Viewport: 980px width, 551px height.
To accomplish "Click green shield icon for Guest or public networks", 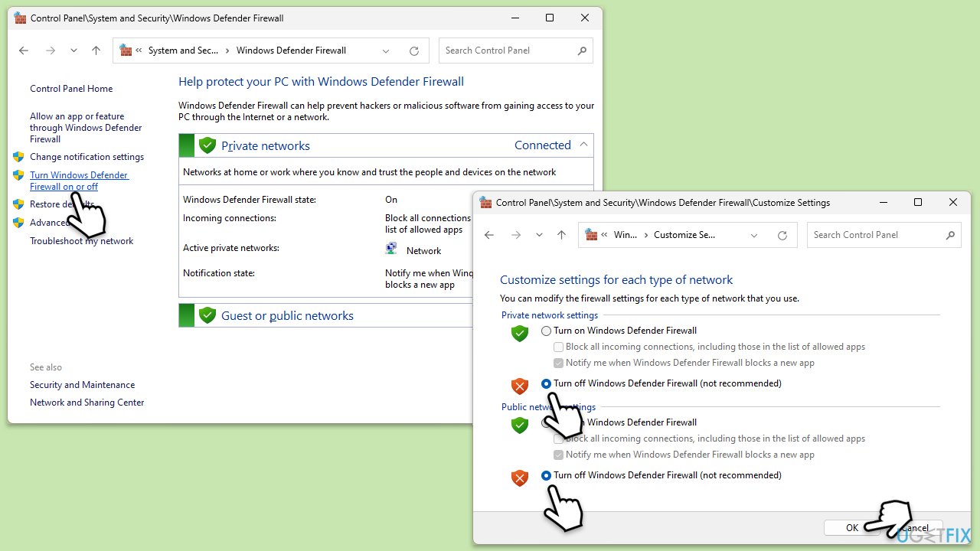I will coord(207,315).
